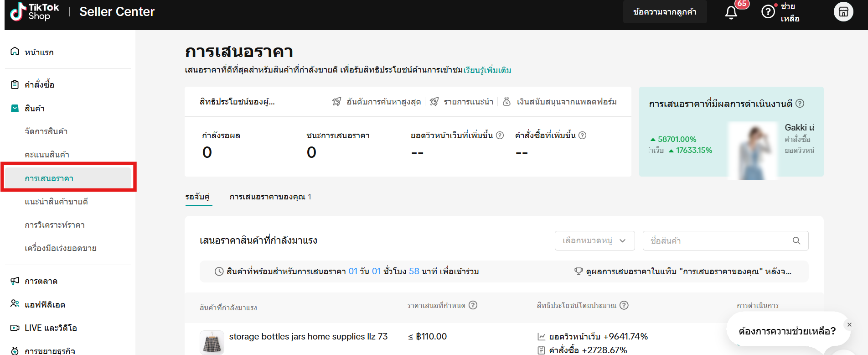The height and width of the screenshot is (355, 868).
Task: Click the TikTok Shop logo
Action: (35, 12)
